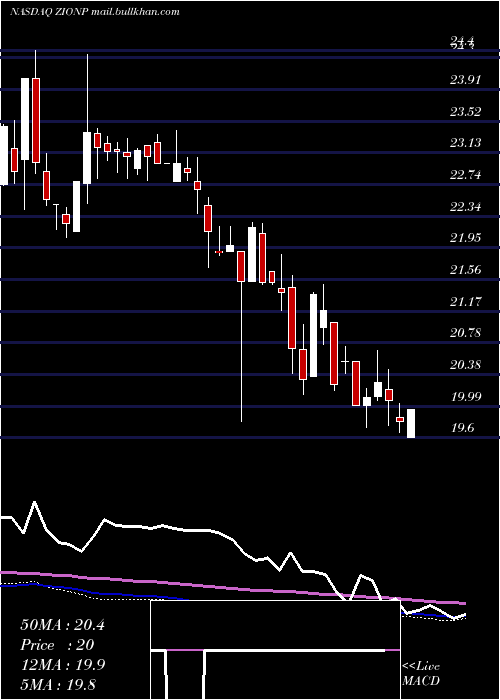This screenshot has height=700, width=500.
Task: Click the last white candlestick near 19.6
Action: [x=411, y=423]
